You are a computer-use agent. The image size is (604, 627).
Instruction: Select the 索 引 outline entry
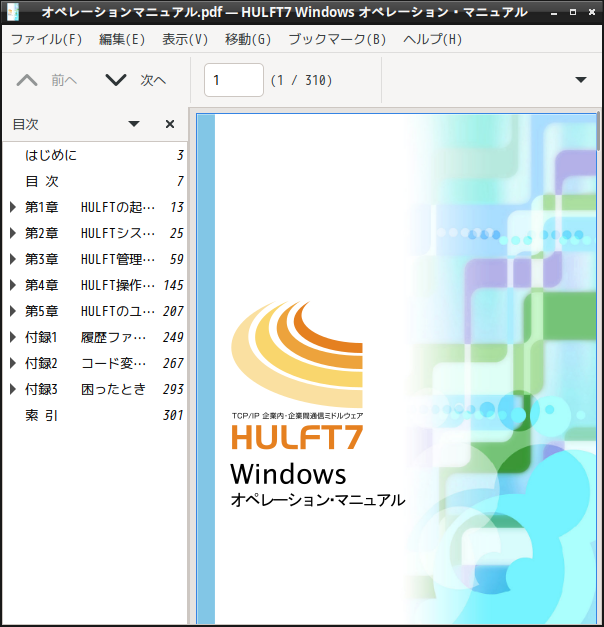click(x=95, y=415)
